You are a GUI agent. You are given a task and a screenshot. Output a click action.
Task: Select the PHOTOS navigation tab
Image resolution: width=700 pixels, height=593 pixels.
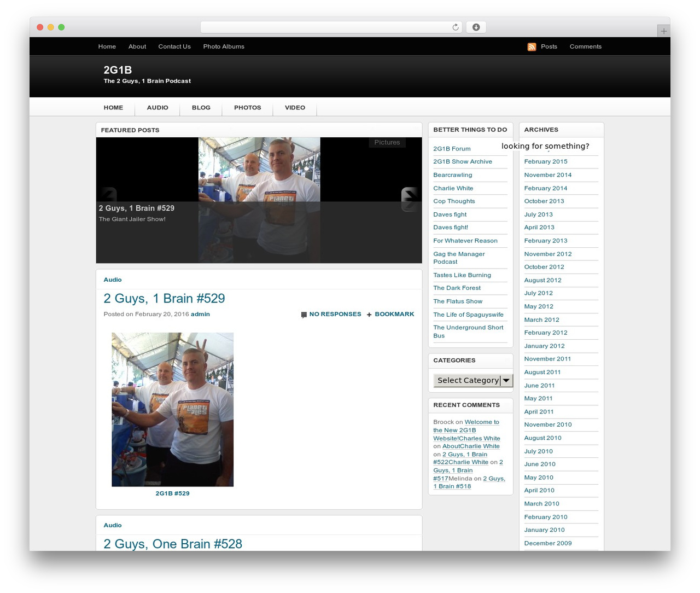click(248, 108)
